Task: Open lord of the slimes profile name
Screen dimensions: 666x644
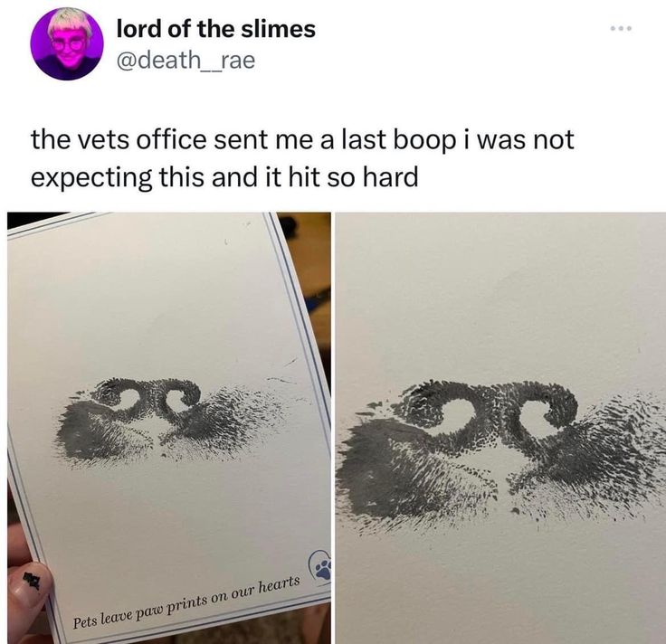Action: point(215,30)
